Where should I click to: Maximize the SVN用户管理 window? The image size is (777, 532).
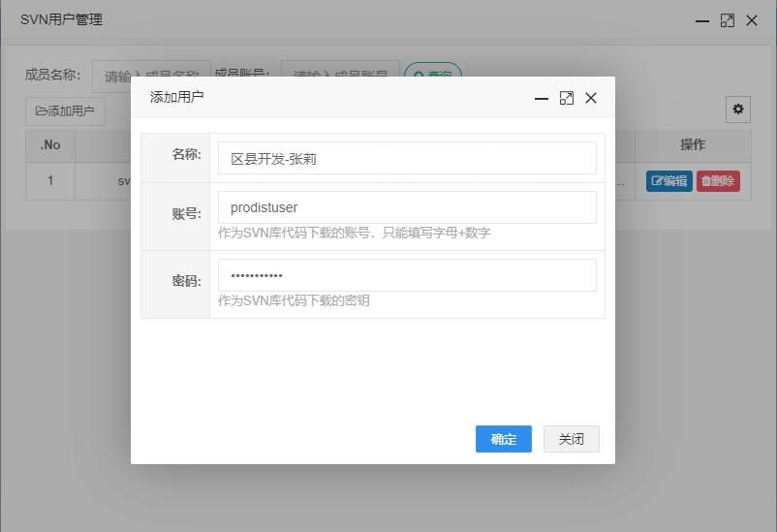728,20
